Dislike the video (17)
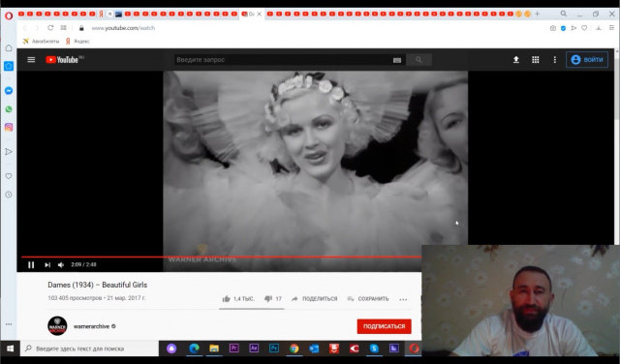The image size is (620, 364). (273, 299)
